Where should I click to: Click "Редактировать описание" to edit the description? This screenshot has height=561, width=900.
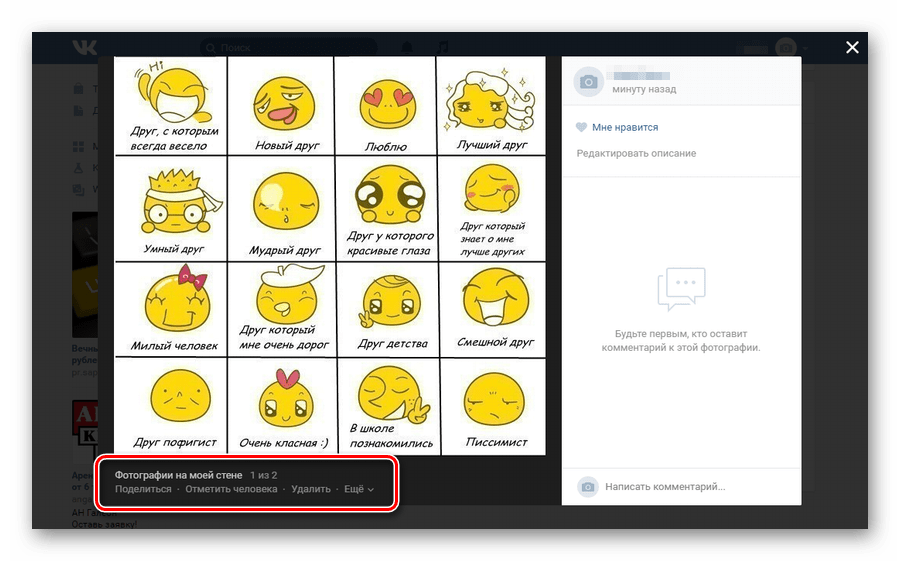click(636, 153)
